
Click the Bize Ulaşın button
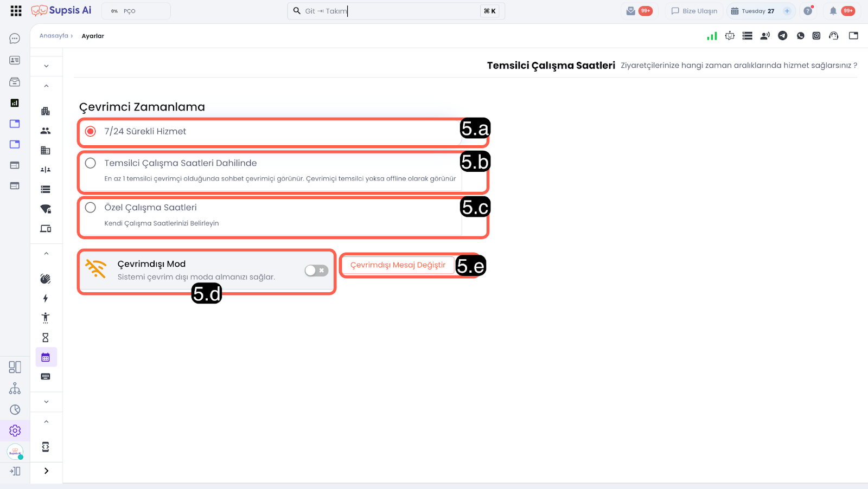[x=694, y=11]
